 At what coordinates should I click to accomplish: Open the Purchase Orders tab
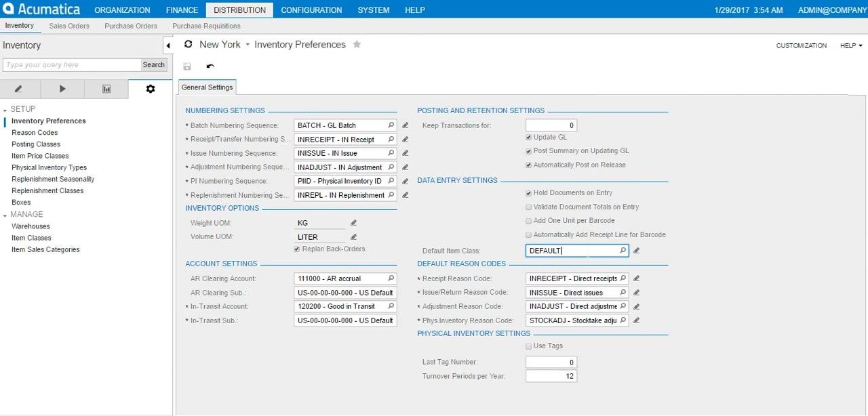pyautogui.click(x=131, y=26)
